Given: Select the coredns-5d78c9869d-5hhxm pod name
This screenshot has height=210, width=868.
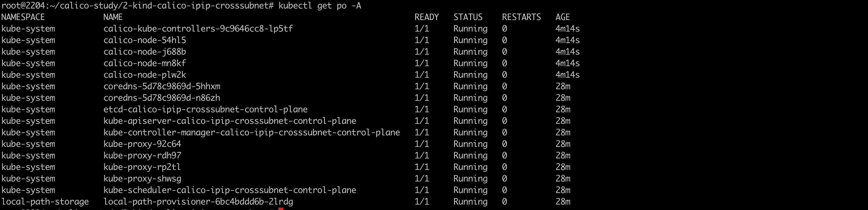Looking at the screenshot, I should click(162, 86).
